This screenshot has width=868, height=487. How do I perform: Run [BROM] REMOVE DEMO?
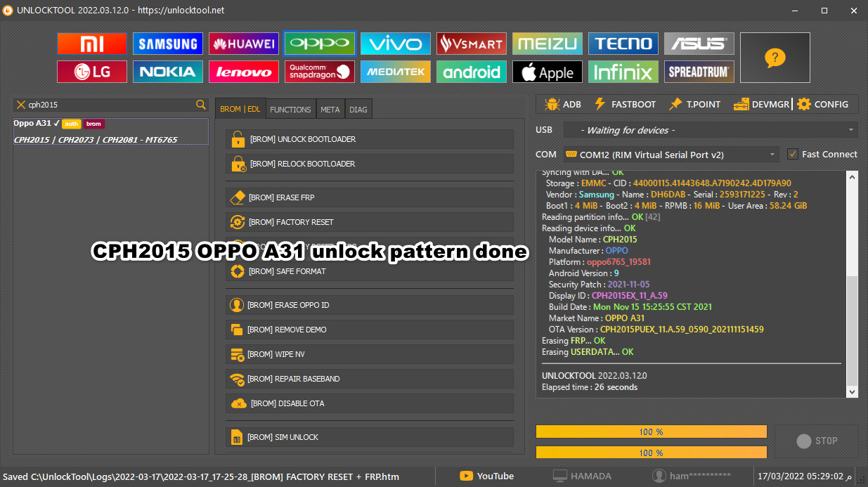point(370,330)
